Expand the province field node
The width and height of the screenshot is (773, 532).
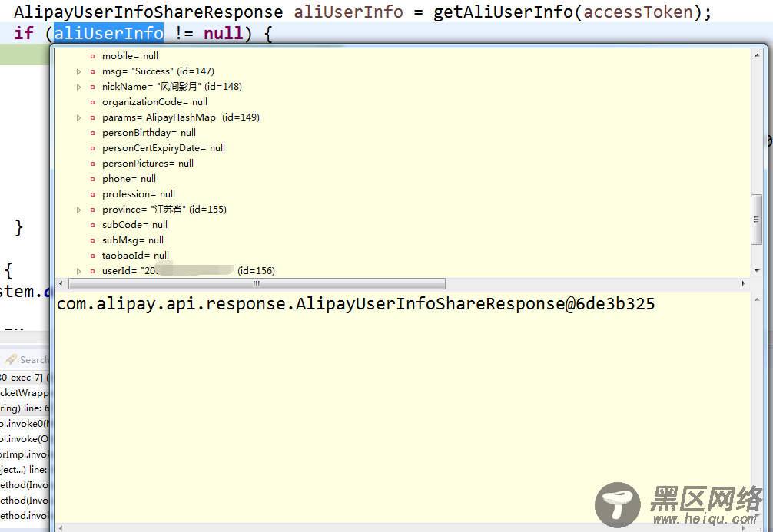(79, 210)
